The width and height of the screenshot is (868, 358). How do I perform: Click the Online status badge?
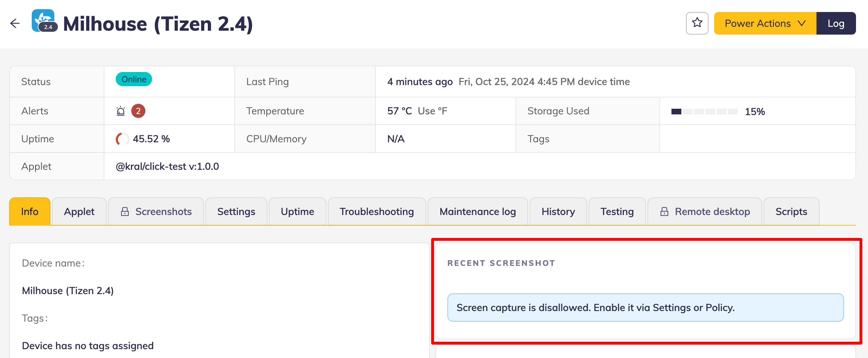coord(134,79)
